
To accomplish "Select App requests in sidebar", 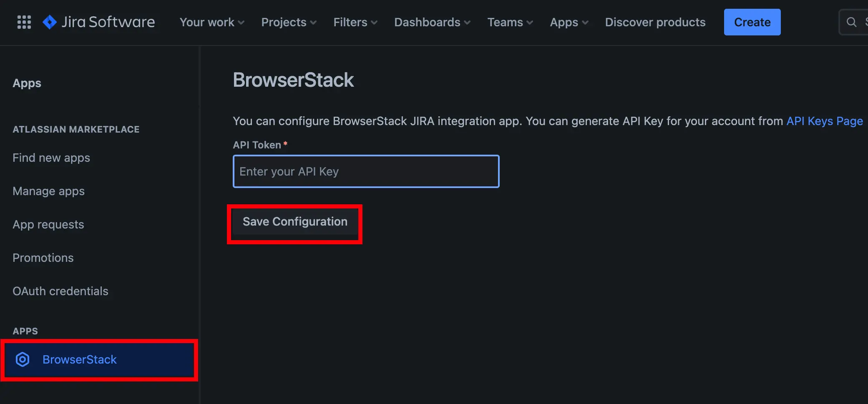I will tap(48, 224).
